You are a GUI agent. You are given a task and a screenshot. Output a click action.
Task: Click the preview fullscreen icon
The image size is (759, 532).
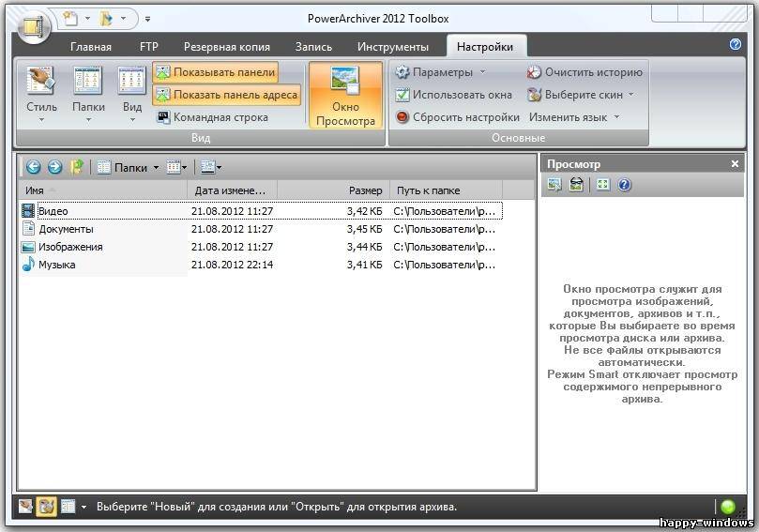pyautogui.click(x=602, y=185)
